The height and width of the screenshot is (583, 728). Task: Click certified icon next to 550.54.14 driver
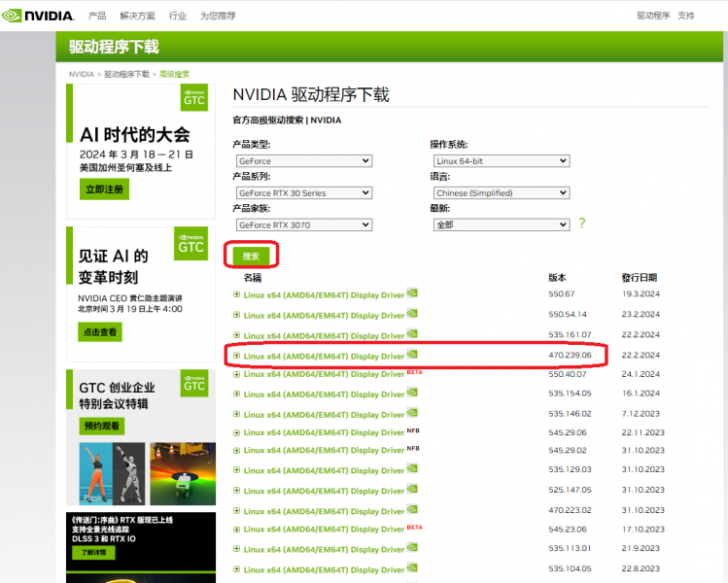pos(412,313)
